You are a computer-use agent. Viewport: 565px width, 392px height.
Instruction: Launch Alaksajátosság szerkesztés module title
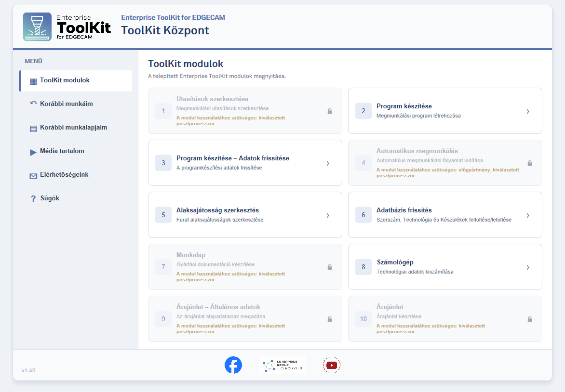pyautogui.click(x=217, y=210)
